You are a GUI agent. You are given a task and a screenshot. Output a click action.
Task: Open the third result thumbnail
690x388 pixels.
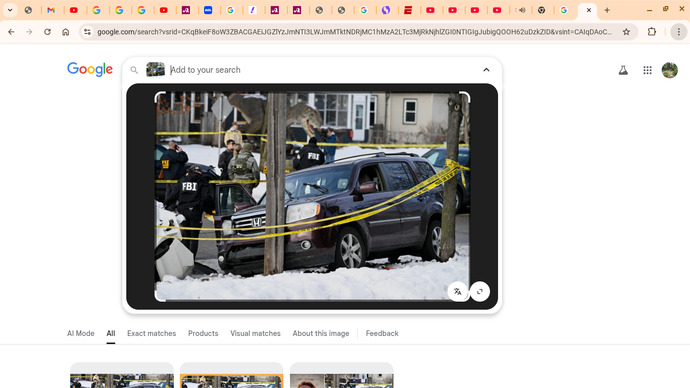[x=341, y=375]
